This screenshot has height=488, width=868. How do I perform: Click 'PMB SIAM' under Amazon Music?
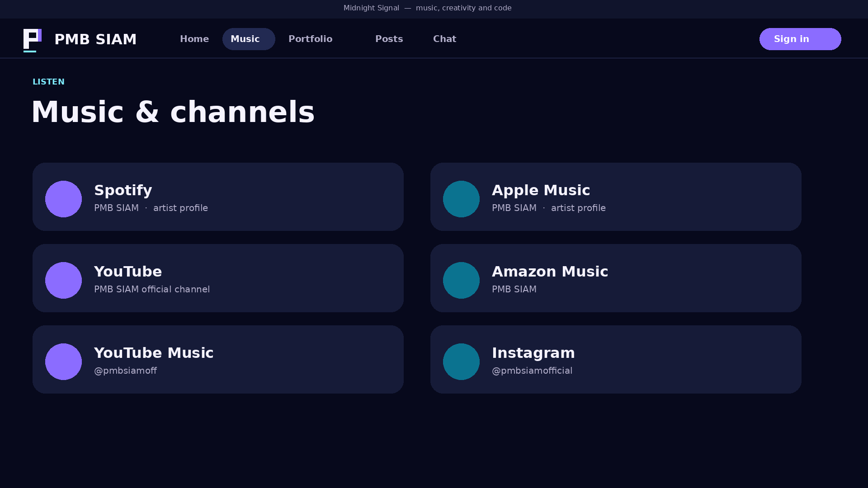point(514,289)
